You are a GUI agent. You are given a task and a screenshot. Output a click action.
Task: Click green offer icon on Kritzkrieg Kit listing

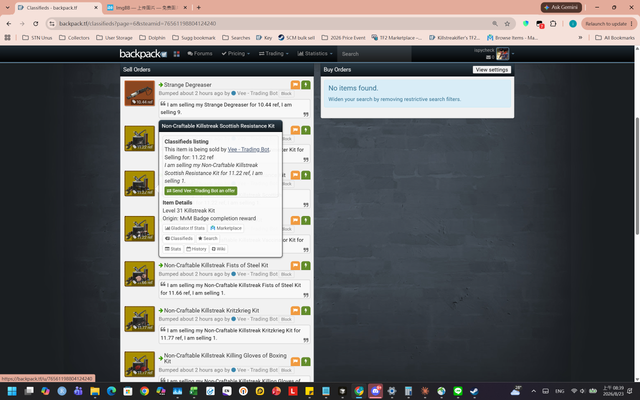tap(306, 311)
